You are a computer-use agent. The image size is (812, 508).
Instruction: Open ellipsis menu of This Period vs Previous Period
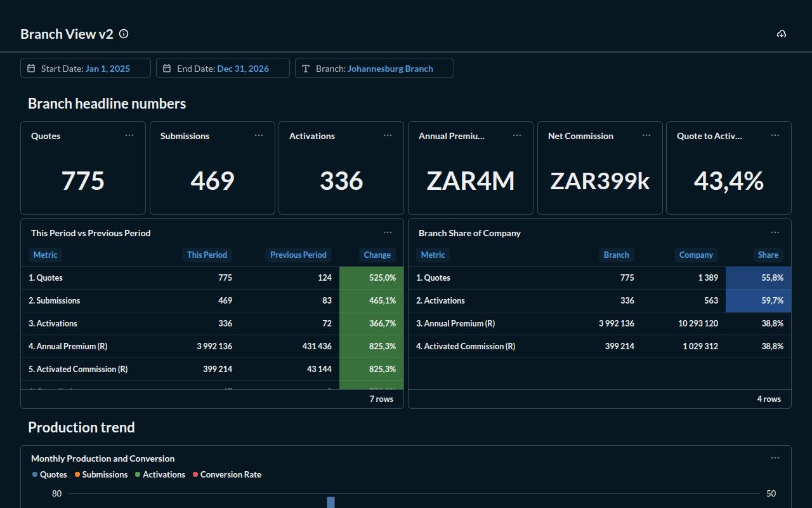coord(388,232)
